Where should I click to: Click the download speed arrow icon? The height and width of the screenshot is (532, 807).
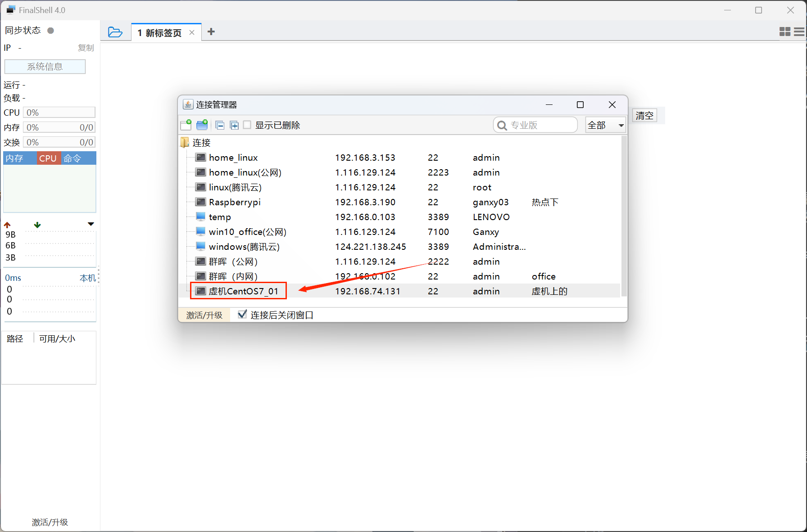37,225
